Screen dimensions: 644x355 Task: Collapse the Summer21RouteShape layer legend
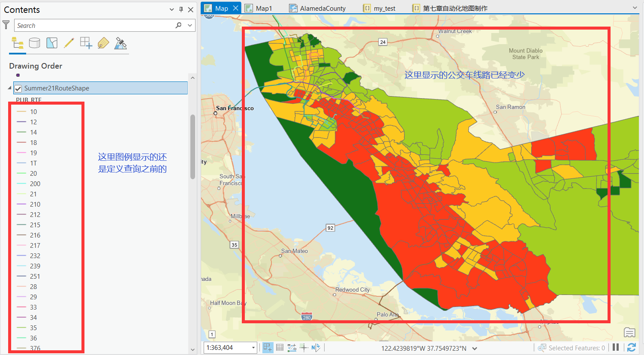pyautogui.click(x=9, y=88)
